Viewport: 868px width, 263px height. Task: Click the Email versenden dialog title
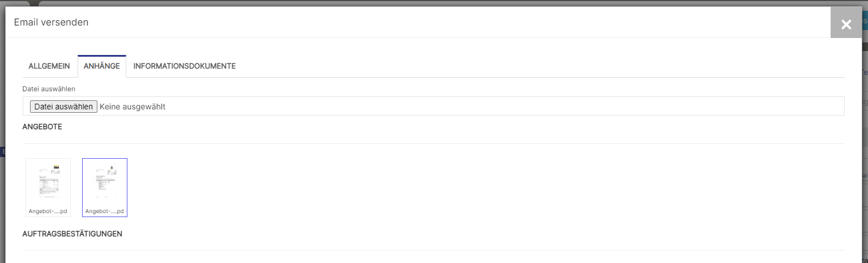[51, 22]
